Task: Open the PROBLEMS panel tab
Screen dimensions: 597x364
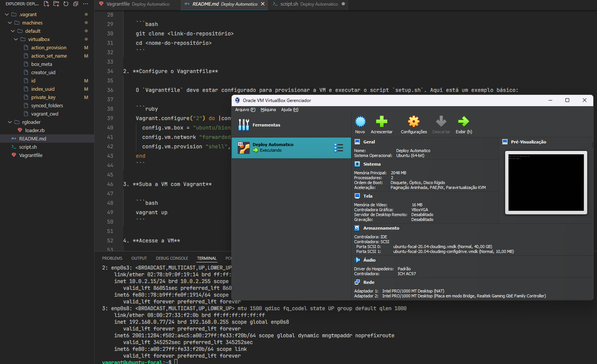Action: point(112,258)
